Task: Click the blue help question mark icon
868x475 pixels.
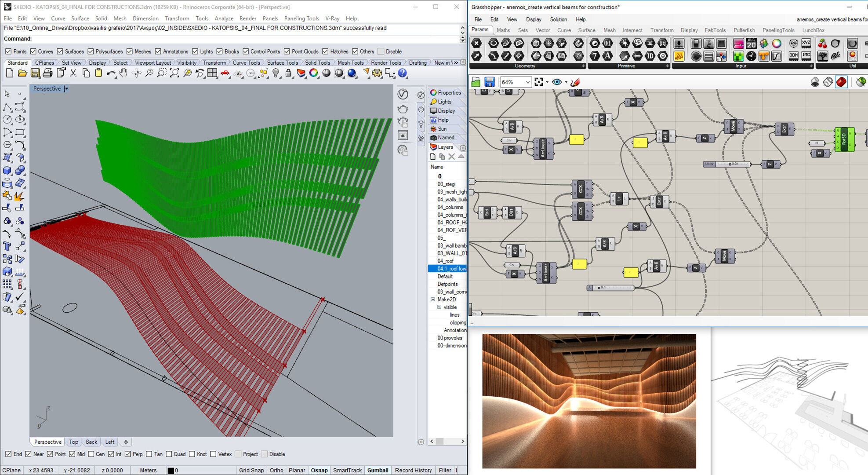Action: point(402,73)
